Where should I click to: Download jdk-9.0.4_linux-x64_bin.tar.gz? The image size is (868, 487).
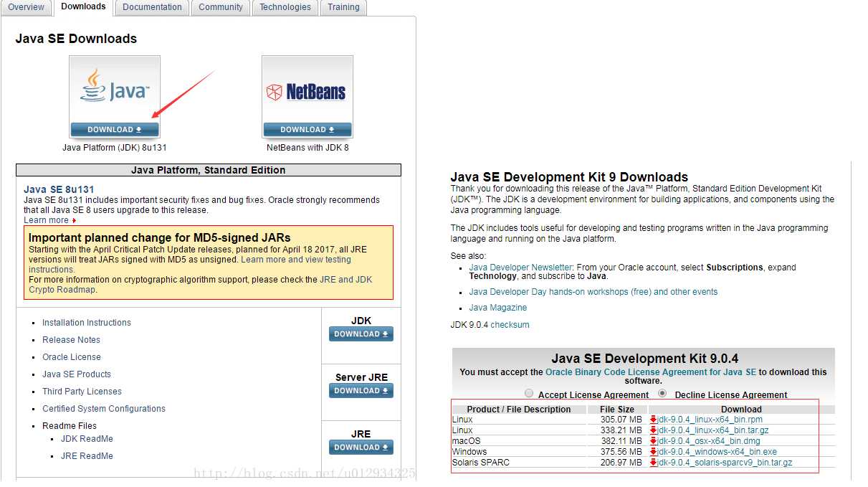712,430
